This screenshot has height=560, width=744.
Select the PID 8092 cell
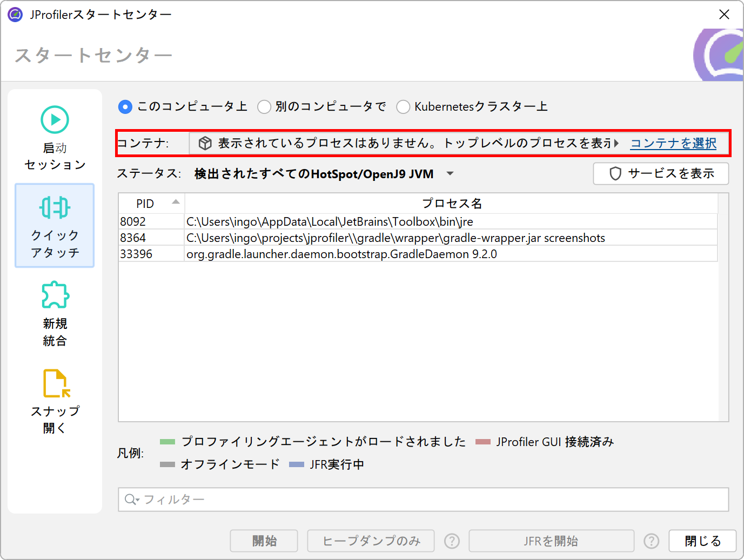[x=152, y=221]
